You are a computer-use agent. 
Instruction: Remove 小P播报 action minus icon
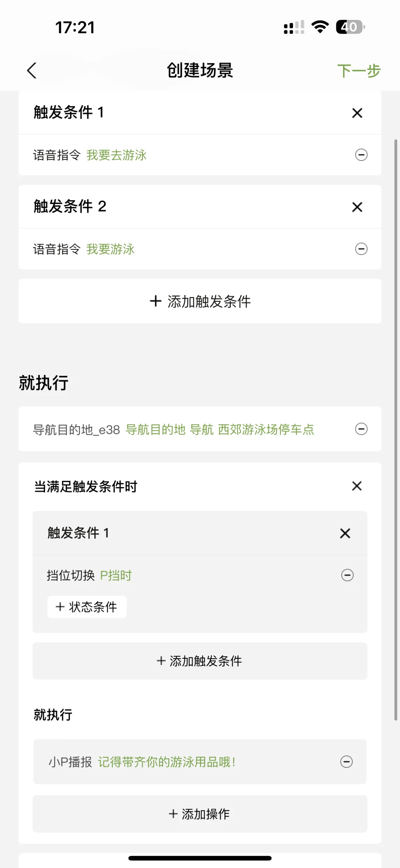click(346, 761)
